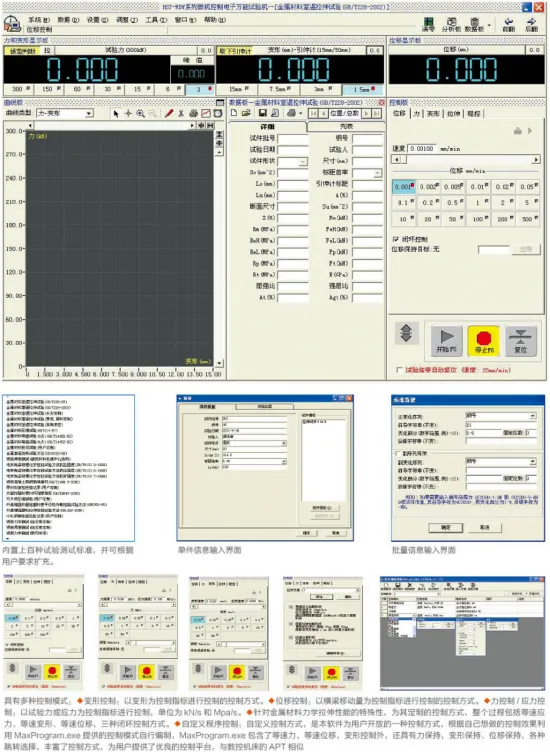Switch to the 程控 program control tab
Image resolution: width=550 pixels, height=755 pixels.
[473, 114]
